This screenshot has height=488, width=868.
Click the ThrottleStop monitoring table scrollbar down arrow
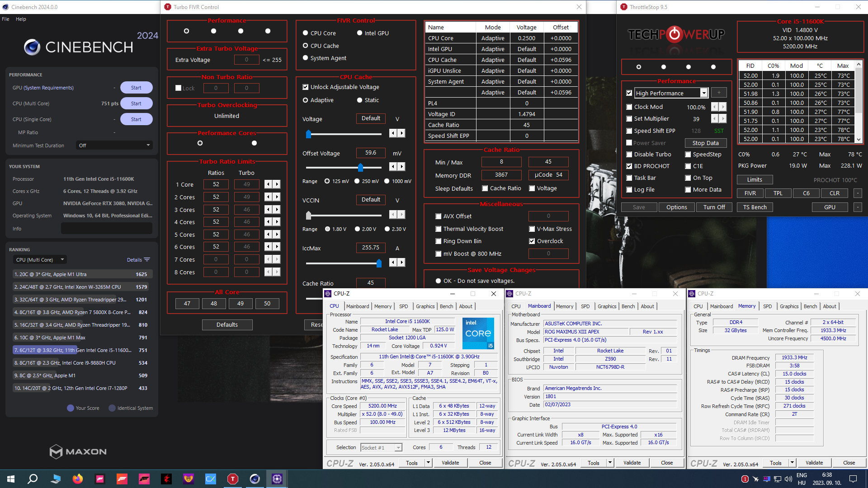point(859,139)
